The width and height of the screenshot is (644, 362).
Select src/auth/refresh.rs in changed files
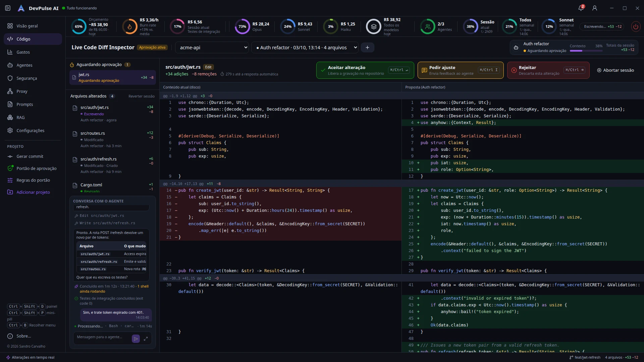[x=113, y=165]
